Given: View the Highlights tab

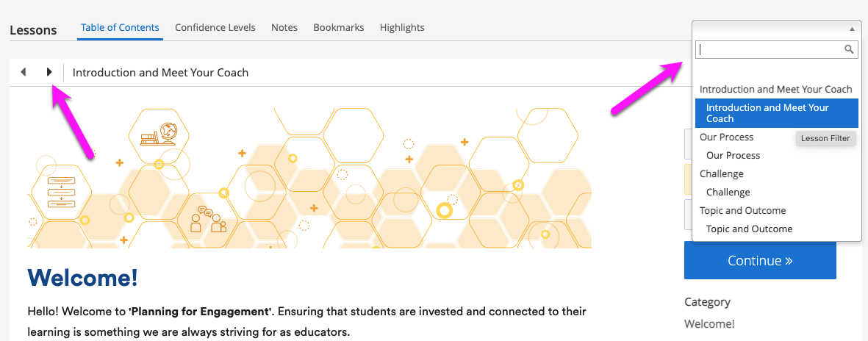Looking at the screenshot, I should [x=402, y=28].
